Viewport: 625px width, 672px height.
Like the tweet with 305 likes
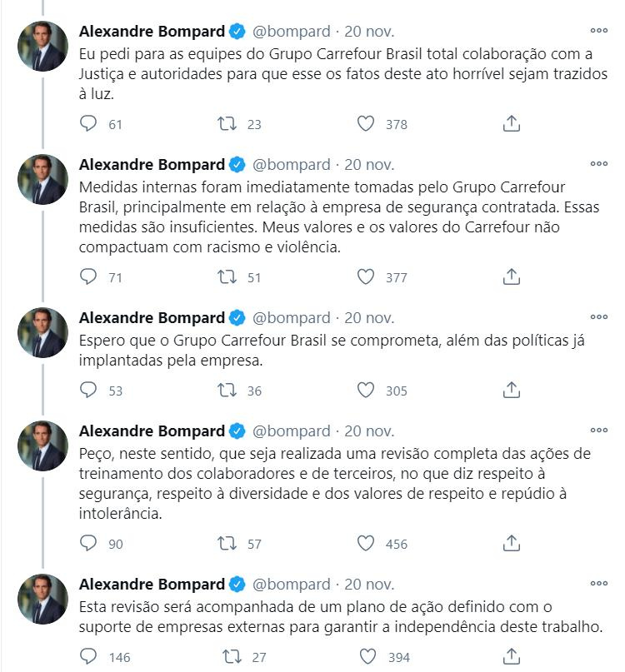[x=365, y=390]
